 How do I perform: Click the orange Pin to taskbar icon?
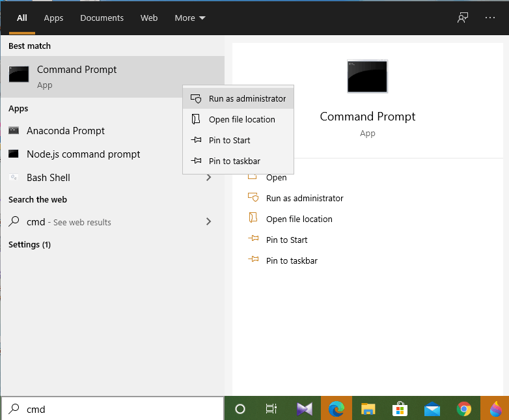(253, 259)
